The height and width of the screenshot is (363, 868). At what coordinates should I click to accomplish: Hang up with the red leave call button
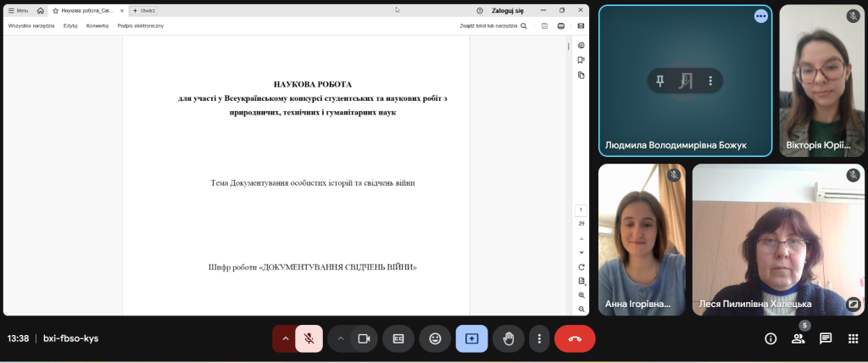(x=575, y=338)
